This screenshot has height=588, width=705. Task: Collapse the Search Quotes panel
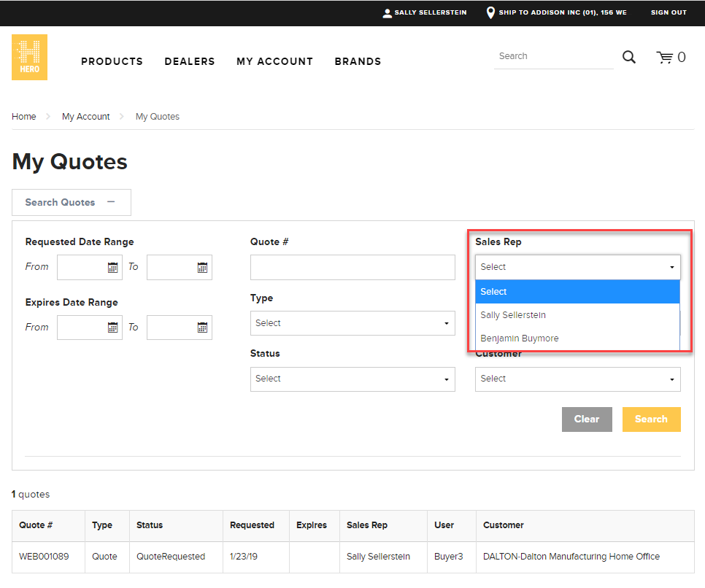[72, 202]
